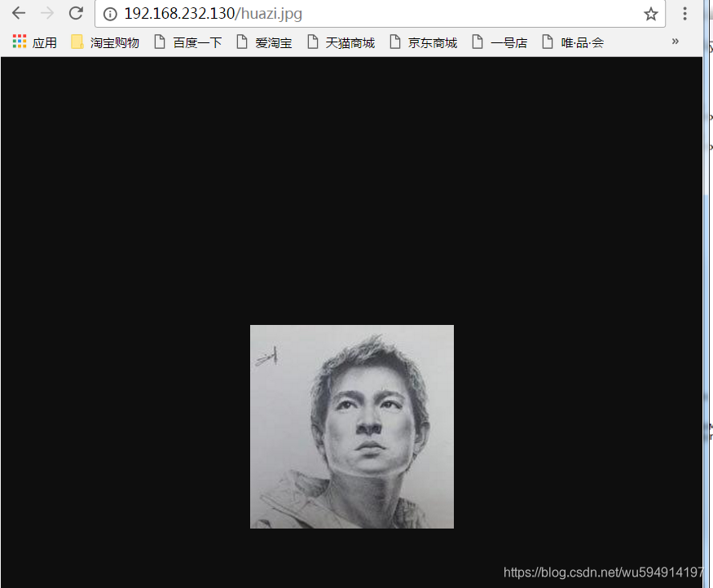Click the 应用 apps shortcut icon

click(x=20, y=42)
